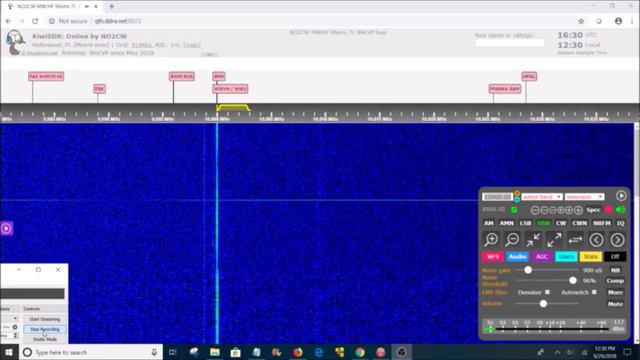Open Microsoft Store from the taskbar

pyautogui.click(x=236, y=352)
